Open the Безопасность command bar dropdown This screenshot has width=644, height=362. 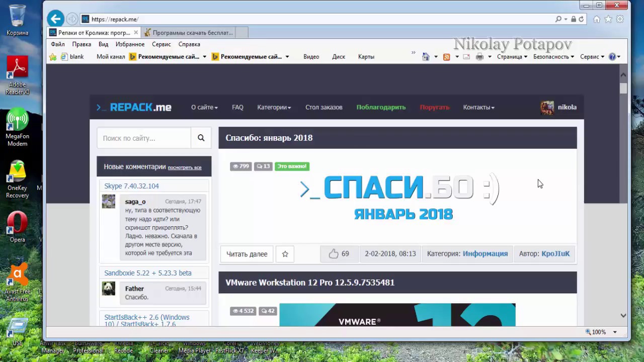pos(554,57)
